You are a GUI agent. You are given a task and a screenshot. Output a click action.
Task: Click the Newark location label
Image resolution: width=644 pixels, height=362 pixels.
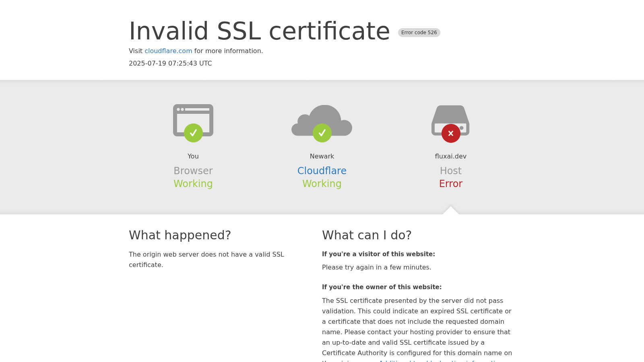322,156
